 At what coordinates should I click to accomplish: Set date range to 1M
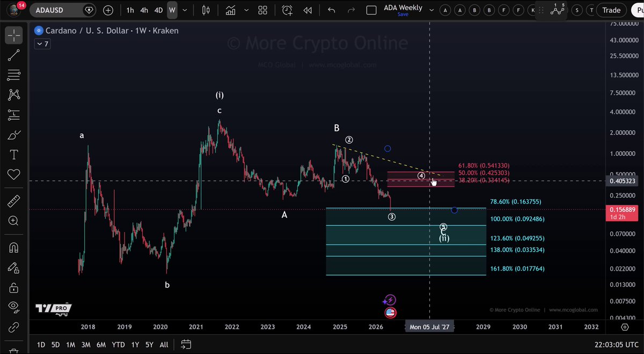click(x=70, y=344)
